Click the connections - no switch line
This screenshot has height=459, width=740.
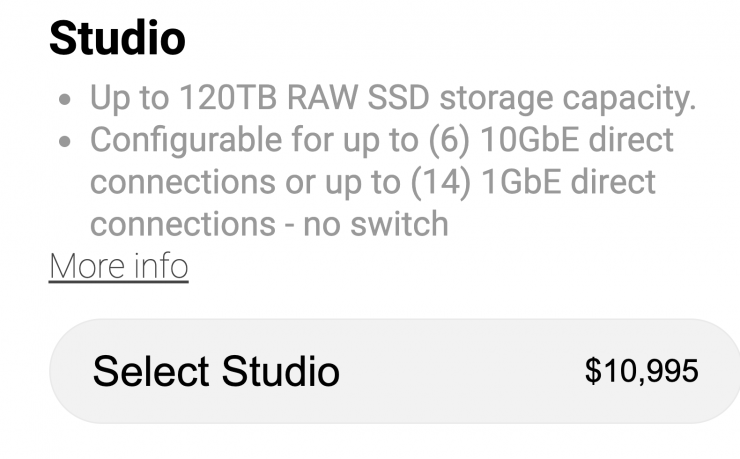click(x=269, y=224)
